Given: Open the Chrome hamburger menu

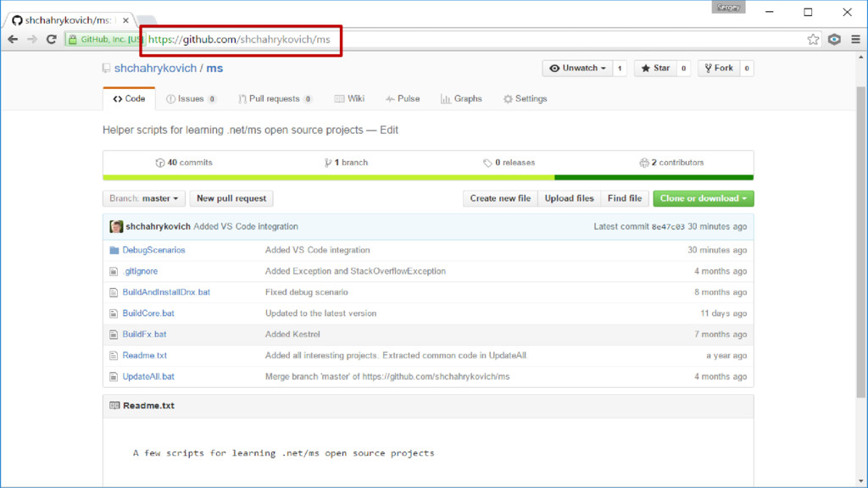Looking at the screenshot, I should (856, 39).
